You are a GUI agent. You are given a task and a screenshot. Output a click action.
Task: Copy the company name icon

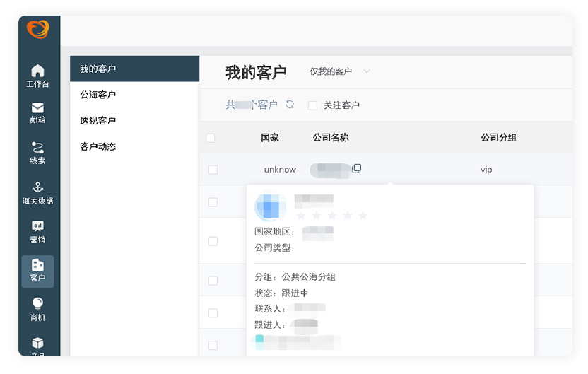357,168
